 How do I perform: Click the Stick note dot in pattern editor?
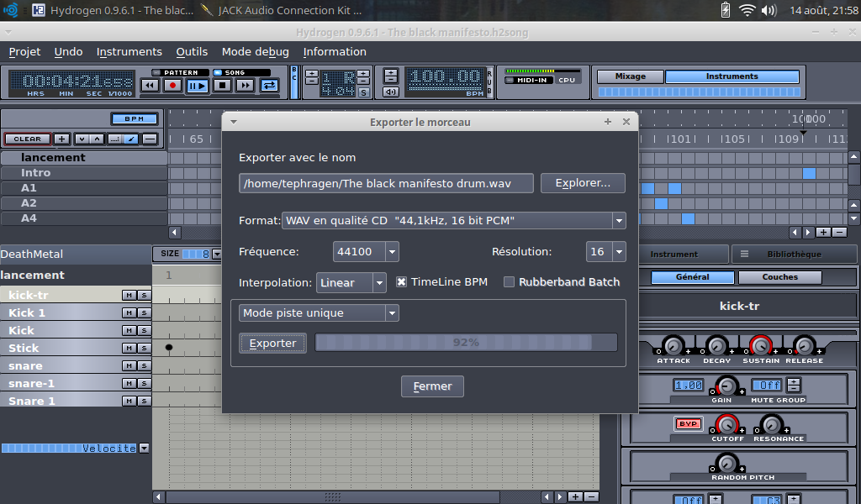pos(169,347)
